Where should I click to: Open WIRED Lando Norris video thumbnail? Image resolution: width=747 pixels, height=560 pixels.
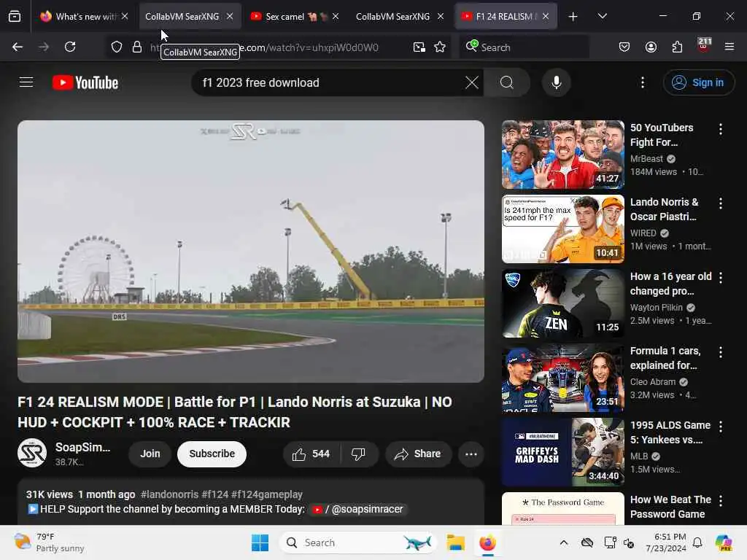click(x=562, y=228)
